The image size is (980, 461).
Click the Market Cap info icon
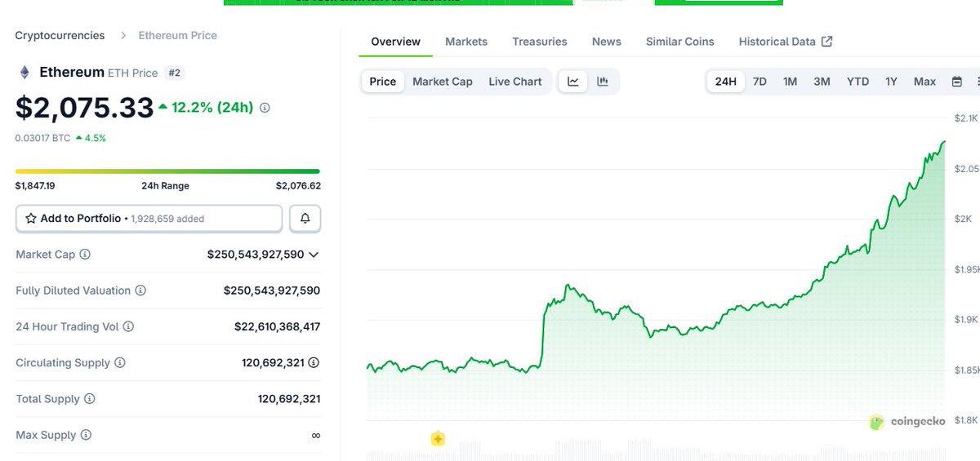tap(85, 255)
